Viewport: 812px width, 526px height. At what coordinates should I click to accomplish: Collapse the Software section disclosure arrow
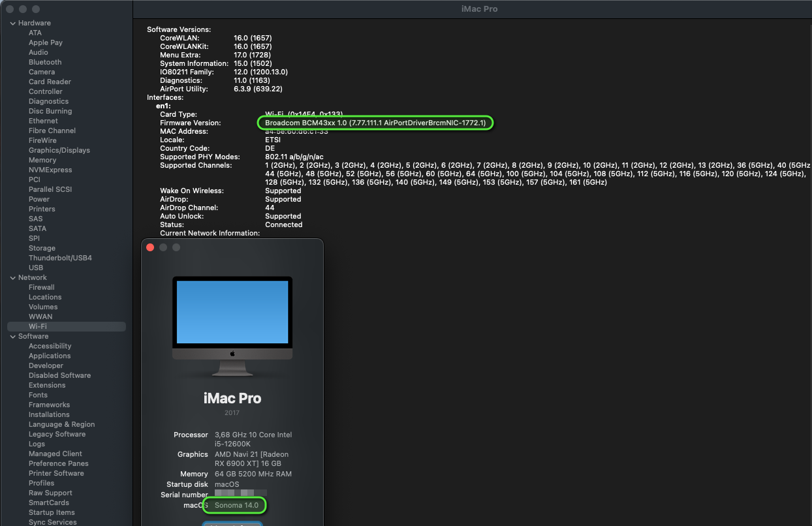click(x=12, y=337)
